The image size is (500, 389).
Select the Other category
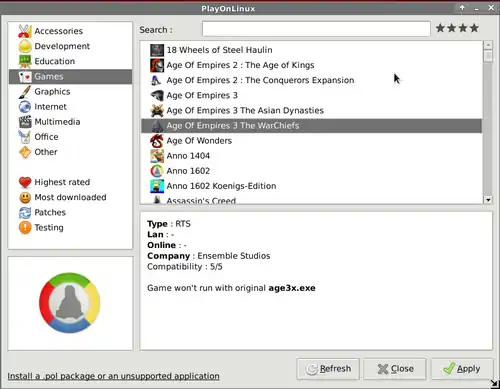click(46, 152)
